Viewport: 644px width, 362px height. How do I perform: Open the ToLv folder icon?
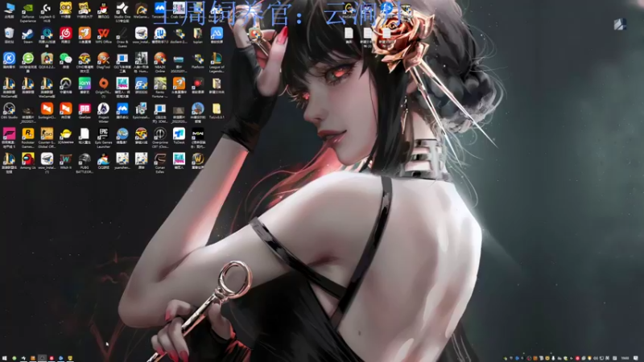[217, 109]
